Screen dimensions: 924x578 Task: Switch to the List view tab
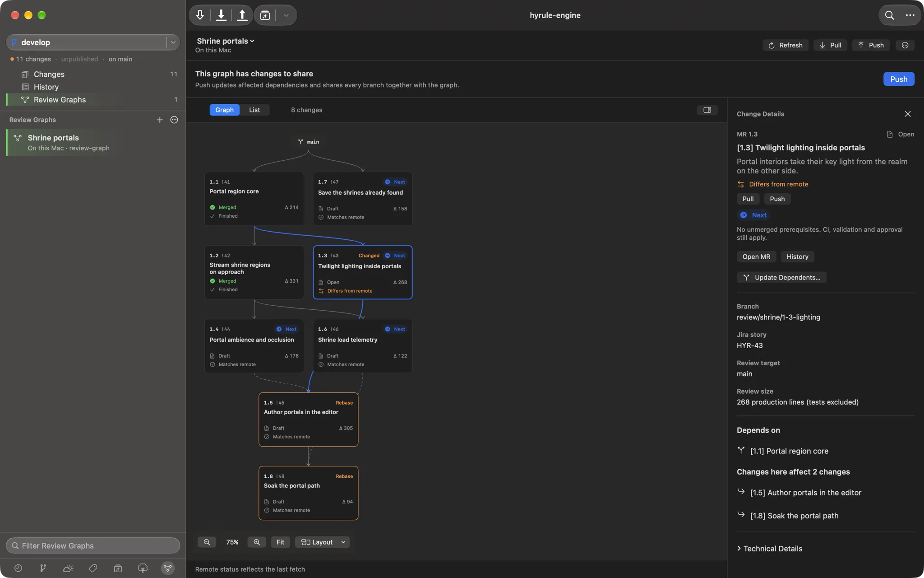[x=254, y=110]
